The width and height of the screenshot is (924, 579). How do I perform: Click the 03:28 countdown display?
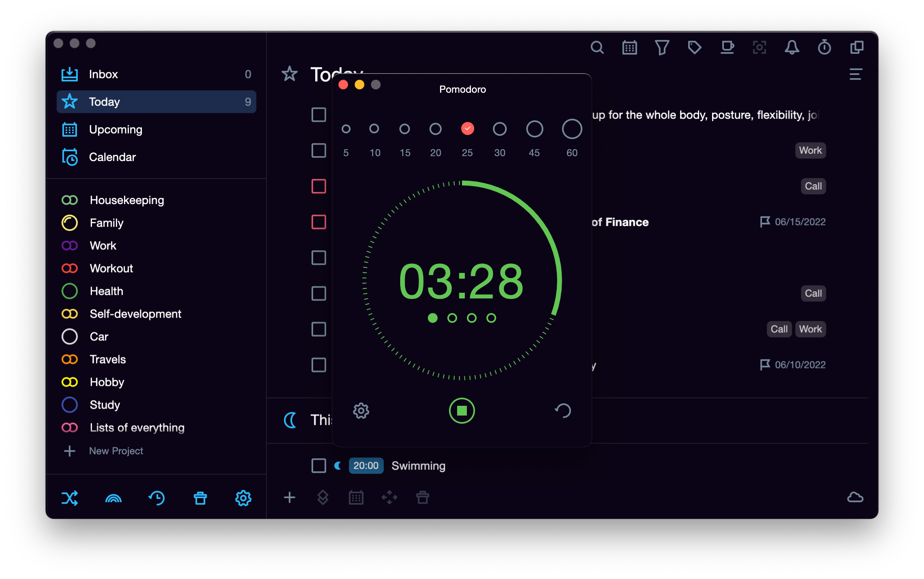462,281
